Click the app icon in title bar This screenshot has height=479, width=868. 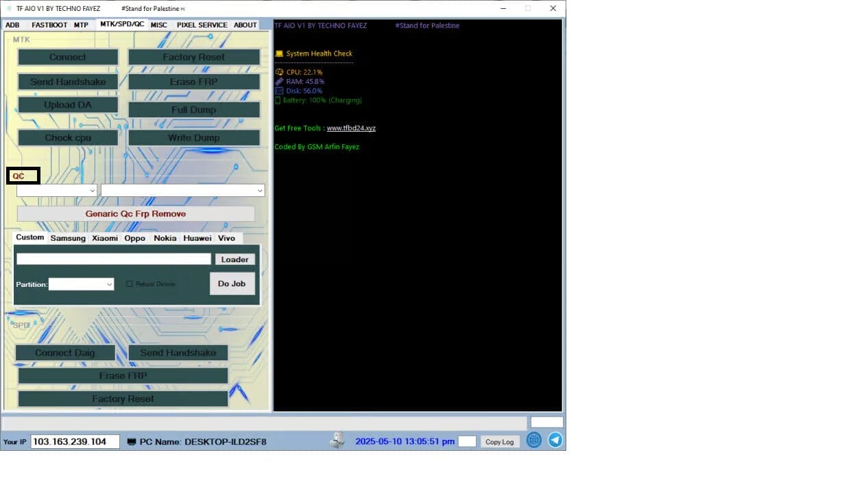[8, 8]
